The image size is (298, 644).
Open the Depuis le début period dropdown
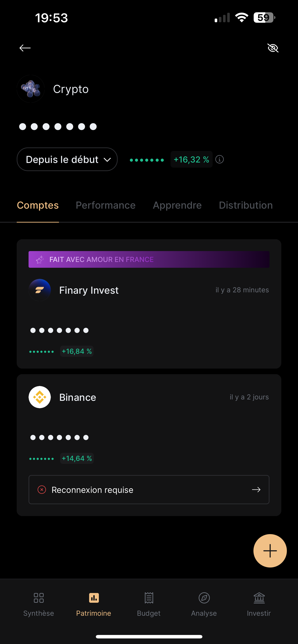[67, 159]
